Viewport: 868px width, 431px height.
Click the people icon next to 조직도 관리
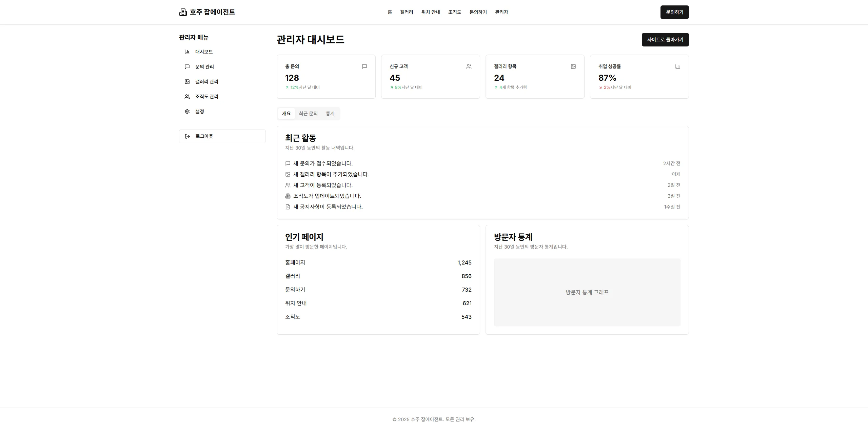[x=187, y=97]
